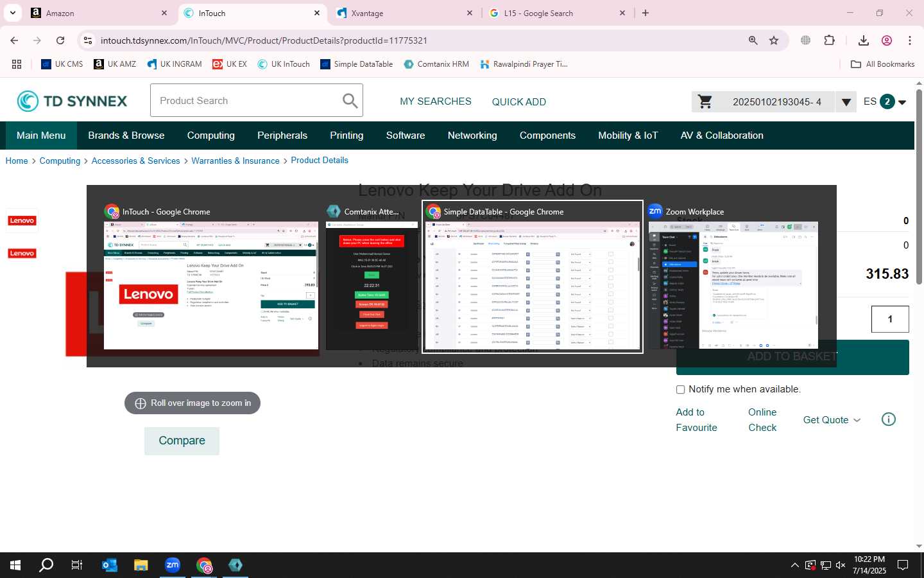This screenshot has width=924, height=578.
Task: Open UK CMS bookmark
Action: coord(62,64)
